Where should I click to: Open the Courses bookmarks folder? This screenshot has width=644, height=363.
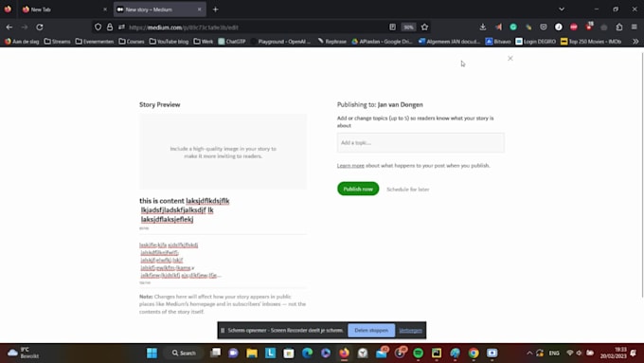(132, 42)
